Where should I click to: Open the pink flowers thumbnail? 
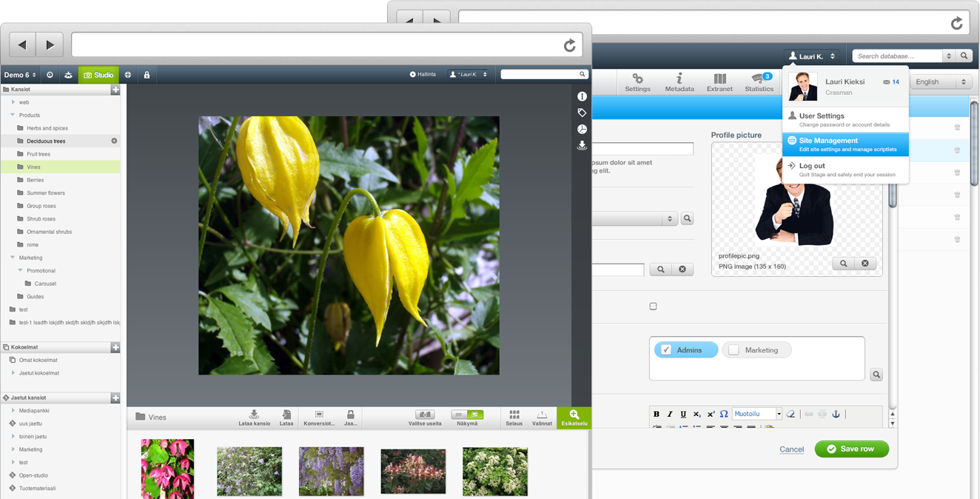click(x=167, y=469)
